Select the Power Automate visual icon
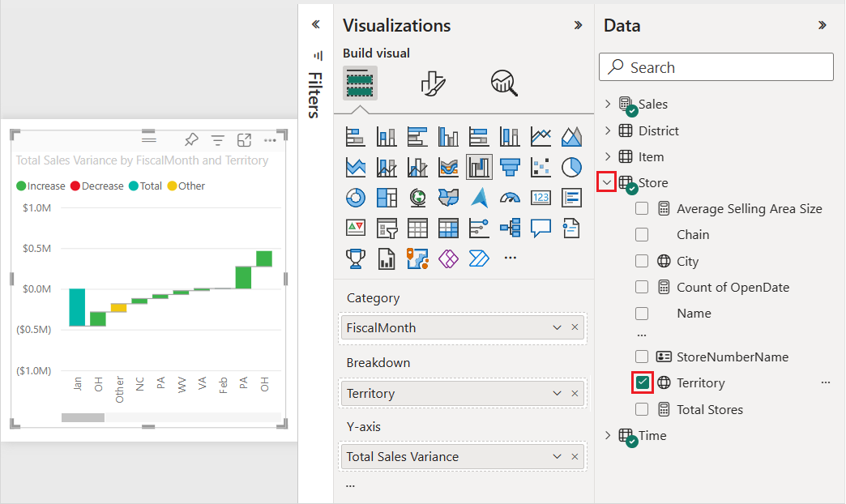846x504 pixels. (479, 258)
